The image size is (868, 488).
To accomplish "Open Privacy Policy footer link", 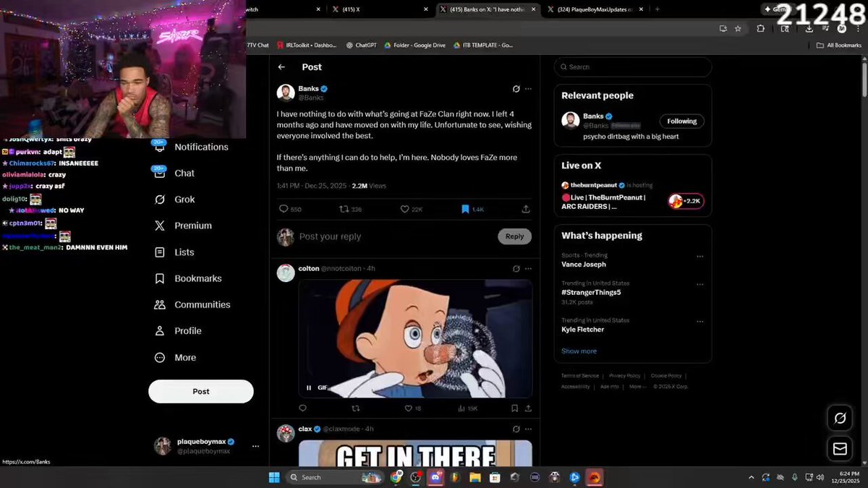I will pyautogui.click(x=624, y=376).
